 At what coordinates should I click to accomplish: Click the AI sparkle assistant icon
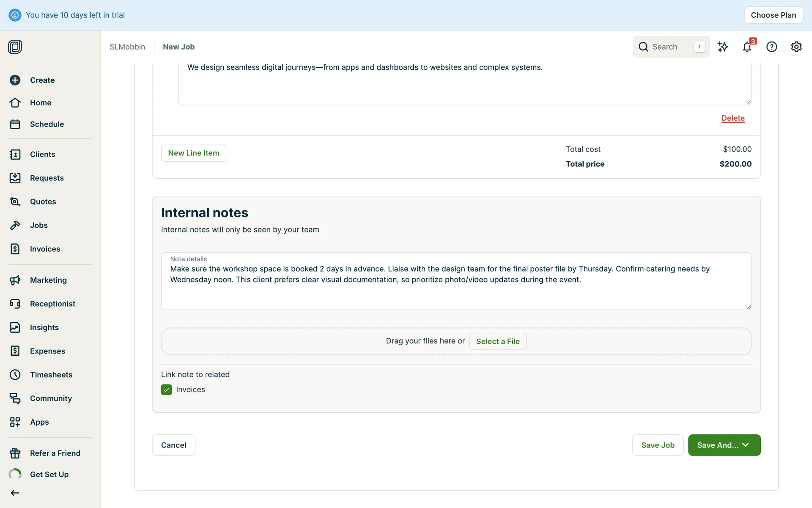point(723,47)
